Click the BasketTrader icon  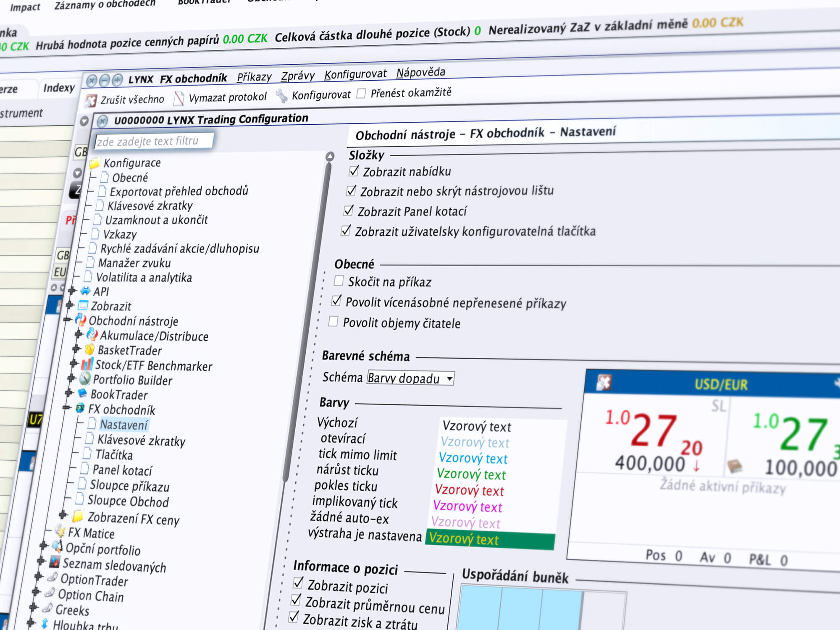point(89,349)
